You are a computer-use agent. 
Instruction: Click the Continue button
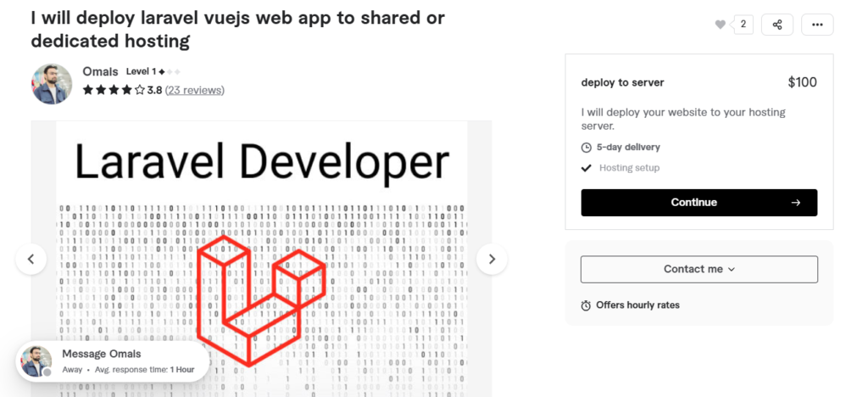pos(698,203)
